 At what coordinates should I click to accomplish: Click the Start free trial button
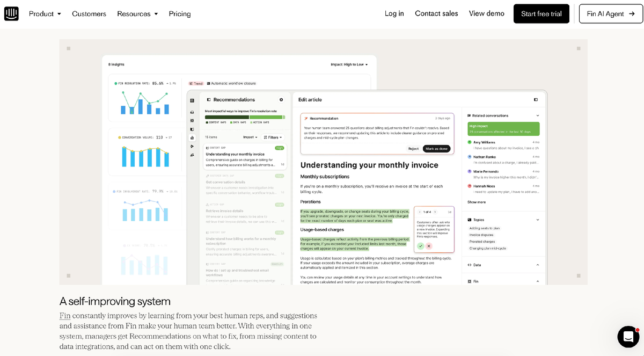541,14
